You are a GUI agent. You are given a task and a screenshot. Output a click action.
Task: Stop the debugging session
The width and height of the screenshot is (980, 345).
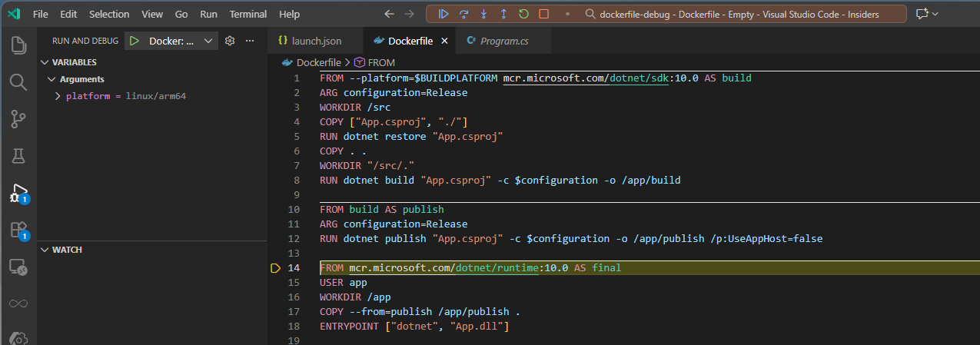point(543,14)
